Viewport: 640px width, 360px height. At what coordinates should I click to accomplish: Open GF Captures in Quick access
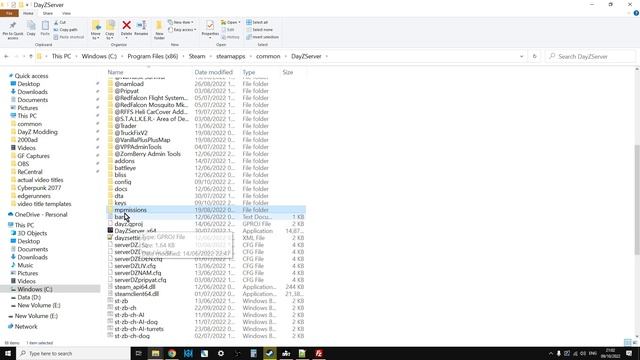33,156
